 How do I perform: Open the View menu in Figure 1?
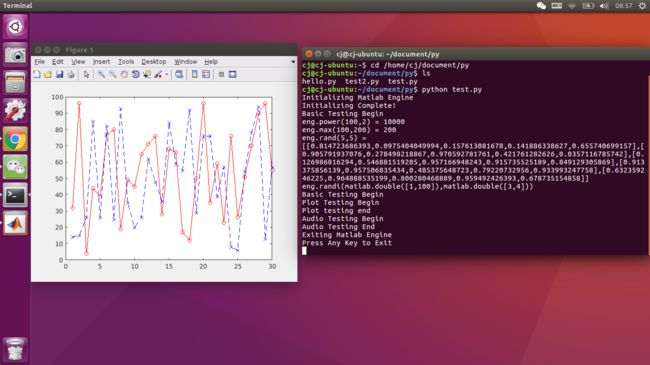(x=78, y=62)
